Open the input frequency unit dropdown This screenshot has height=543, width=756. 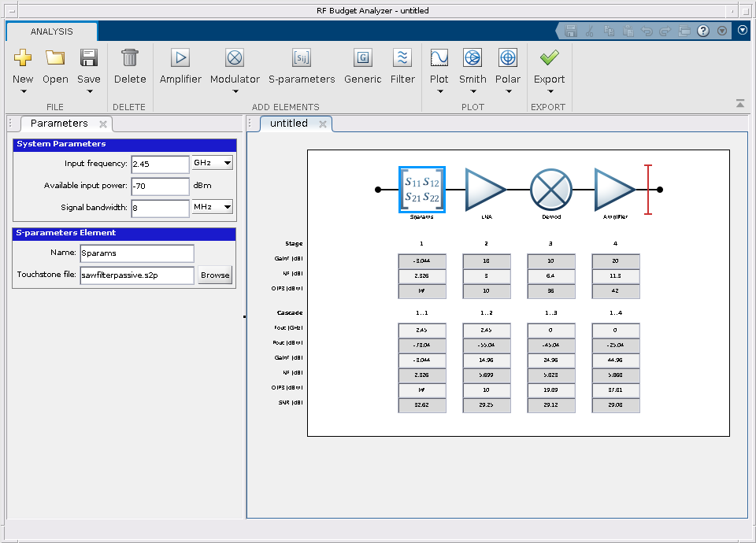(x=213, y=163)
